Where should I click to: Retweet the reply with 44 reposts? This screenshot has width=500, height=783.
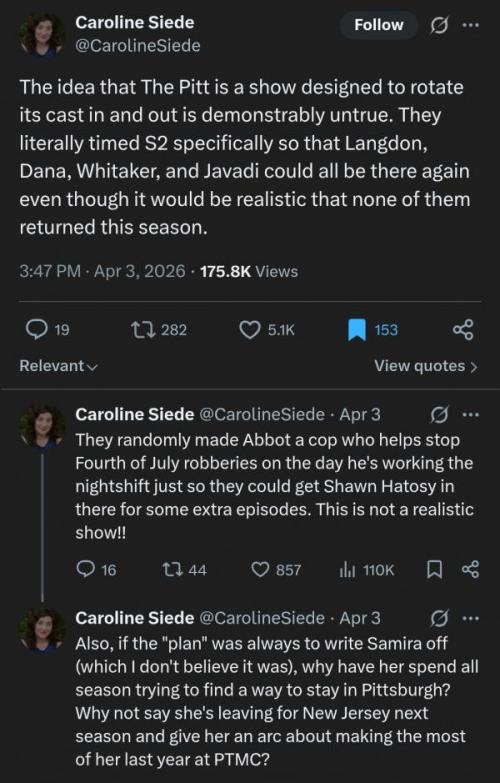pos(184,569)
